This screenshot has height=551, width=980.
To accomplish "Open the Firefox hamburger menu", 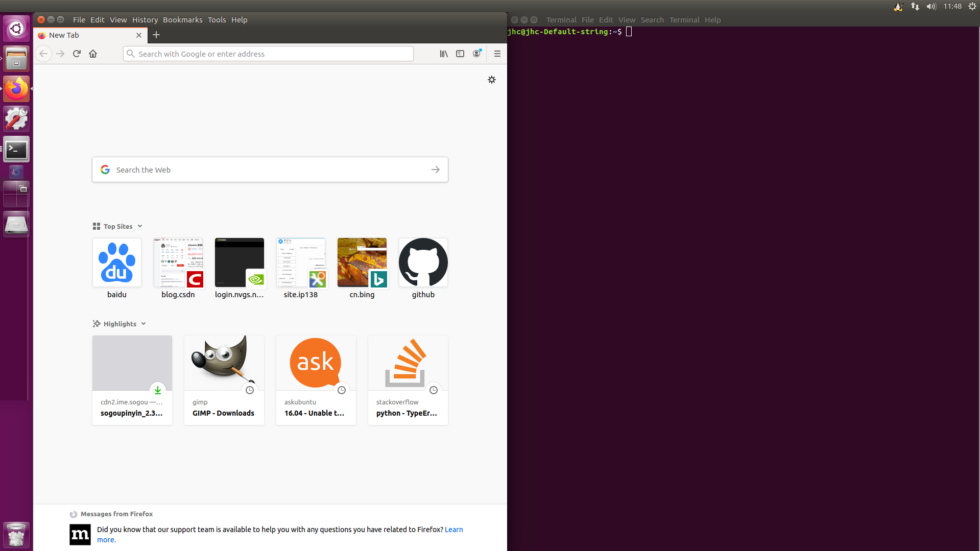I will [x=496, y=54].
